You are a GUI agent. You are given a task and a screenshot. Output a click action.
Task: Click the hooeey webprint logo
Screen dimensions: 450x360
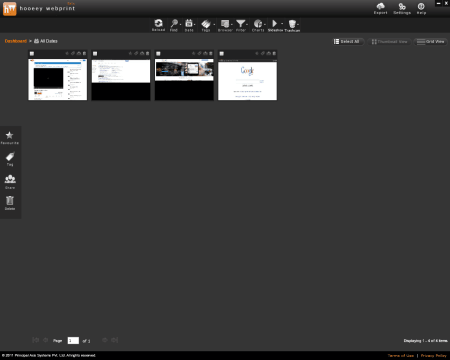[9, 9]
